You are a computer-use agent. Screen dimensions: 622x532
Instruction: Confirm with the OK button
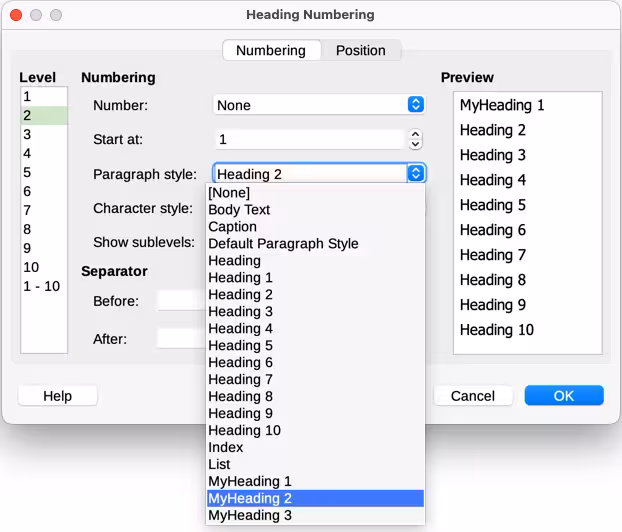564,396
